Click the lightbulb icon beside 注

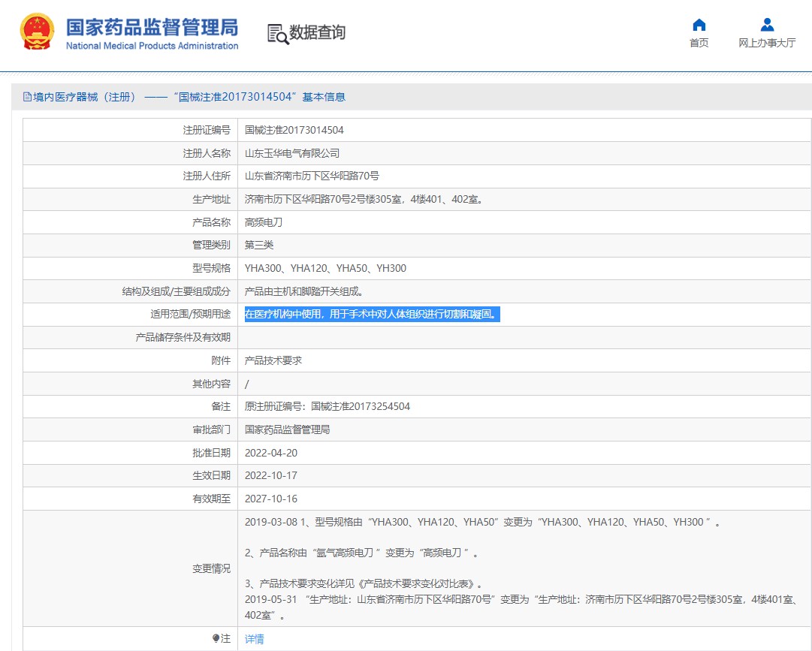(216, 639)
